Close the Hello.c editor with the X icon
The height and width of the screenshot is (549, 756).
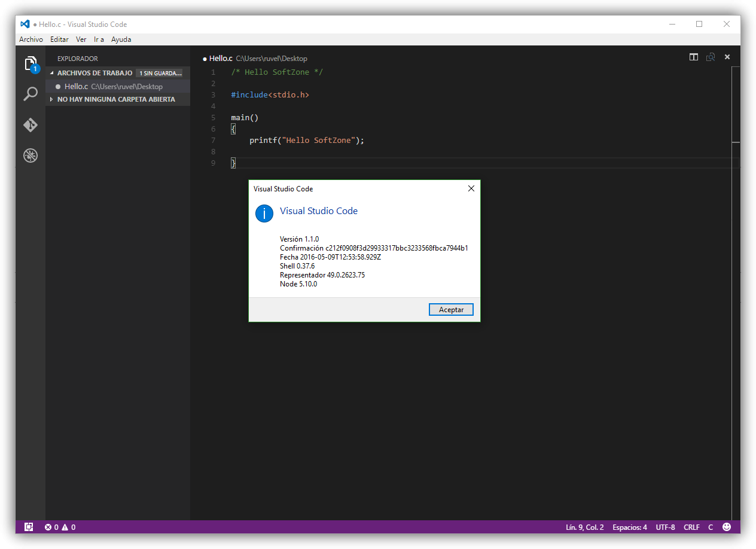pyautogui.click(x=727, y=57)
